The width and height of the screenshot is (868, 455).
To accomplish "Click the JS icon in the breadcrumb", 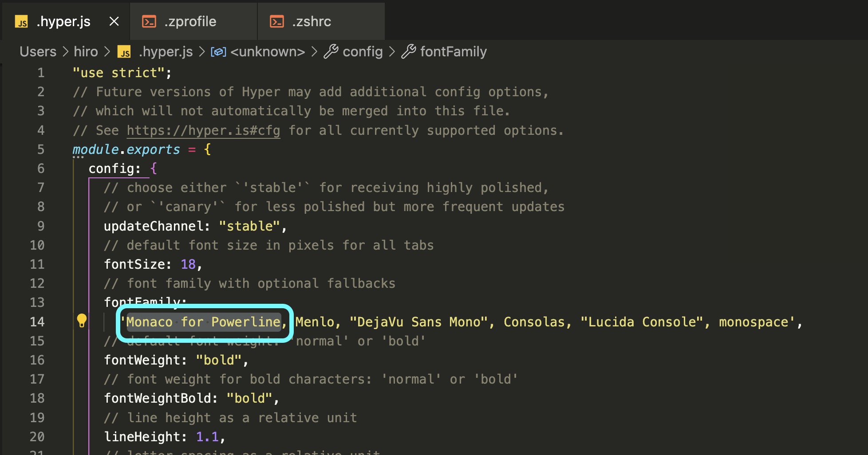I will 124,52.
